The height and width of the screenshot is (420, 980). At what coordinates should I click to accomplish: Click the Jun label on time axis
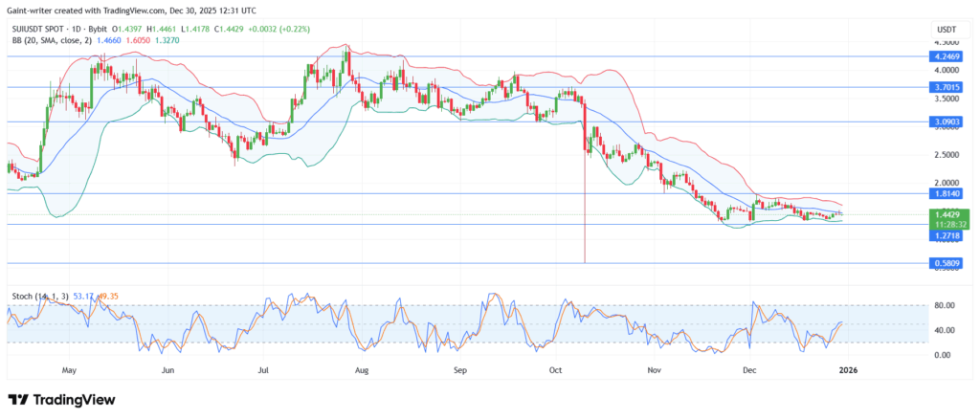click(167, 370)
